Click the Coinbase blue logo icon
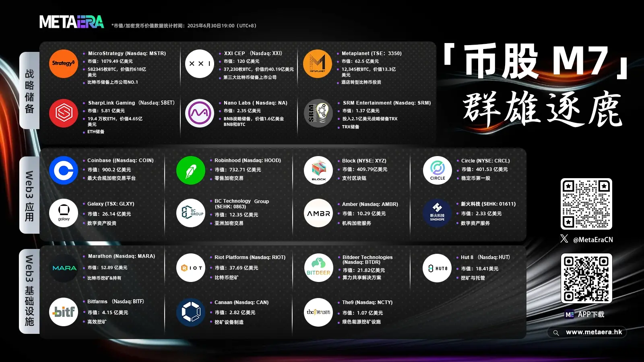This screenshot has height=362, width=644. point(63,170)
